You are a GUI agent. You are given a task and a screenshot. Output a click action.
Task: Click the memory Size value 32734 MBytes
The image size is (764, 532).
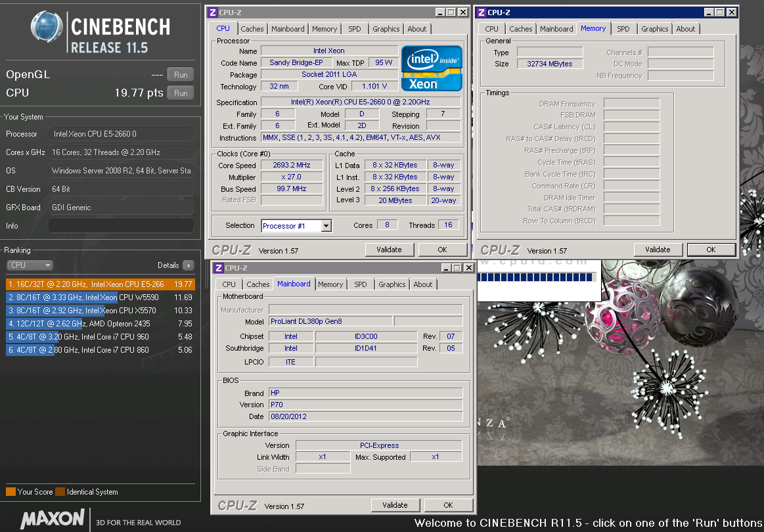click(550, 64)
